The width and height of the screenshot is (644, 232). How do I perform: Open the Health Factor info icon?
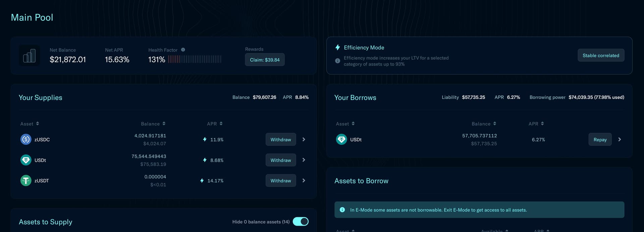coord(183,50)
